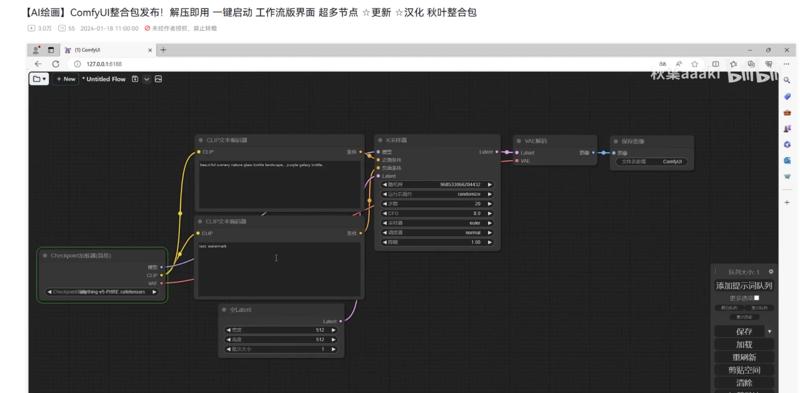Click the read aloud icon in address bar
The width and height of the screenshot is (800, 393).
coord(679,64)
